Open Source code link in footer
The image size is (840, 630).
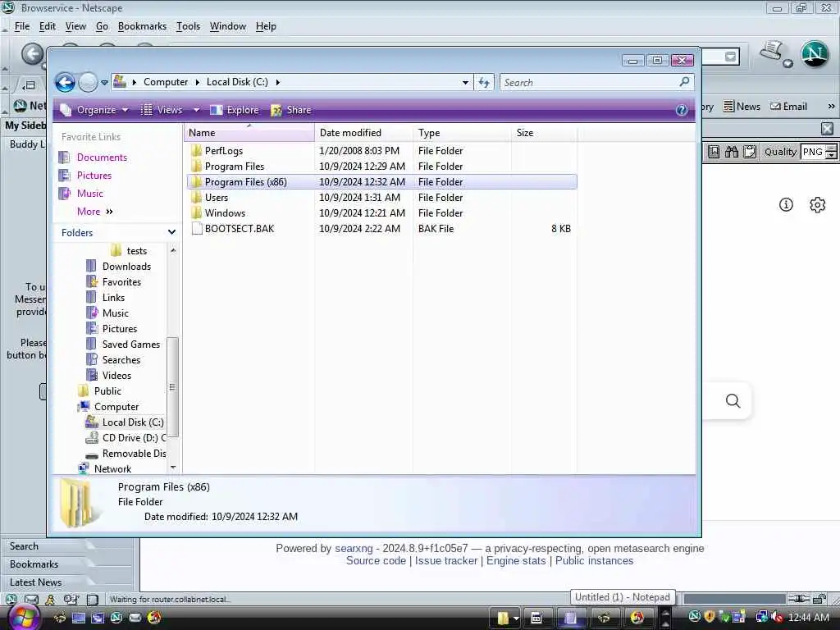376,561
